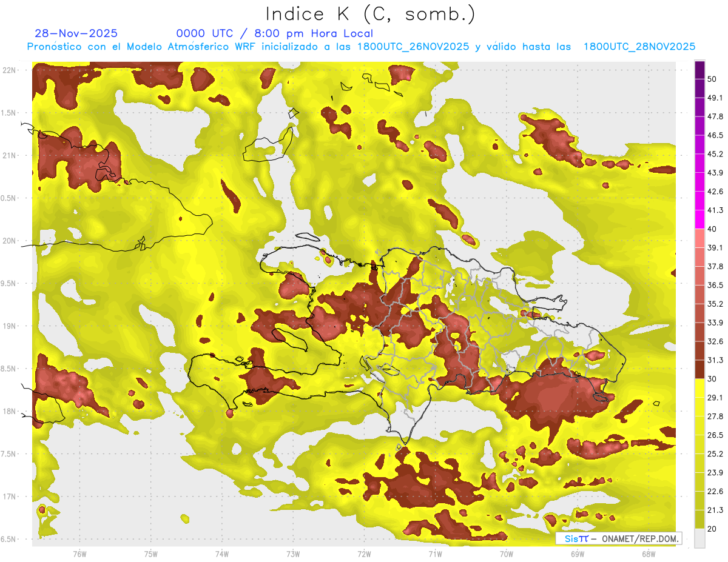Click the "74W" longitude label
728x562 pixels.
[x=222, y=554]
